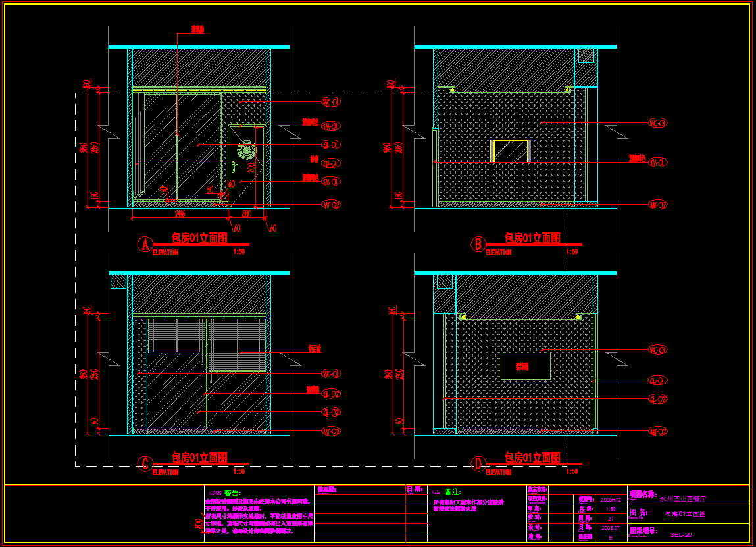This screenshot has height=547, width=756.
Task: Click the circled B elevation marker
Action: [x=478, y=244]
